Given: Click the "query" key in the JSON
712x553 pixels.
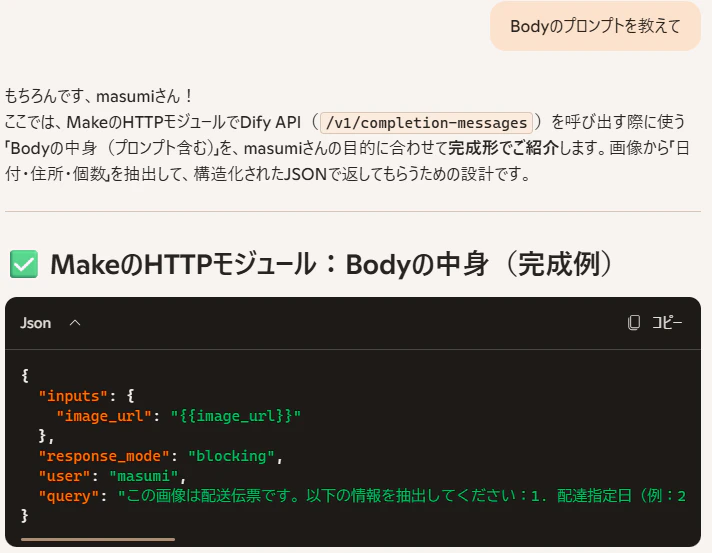Looking at the screenshot, I should (x=69, y=496).
